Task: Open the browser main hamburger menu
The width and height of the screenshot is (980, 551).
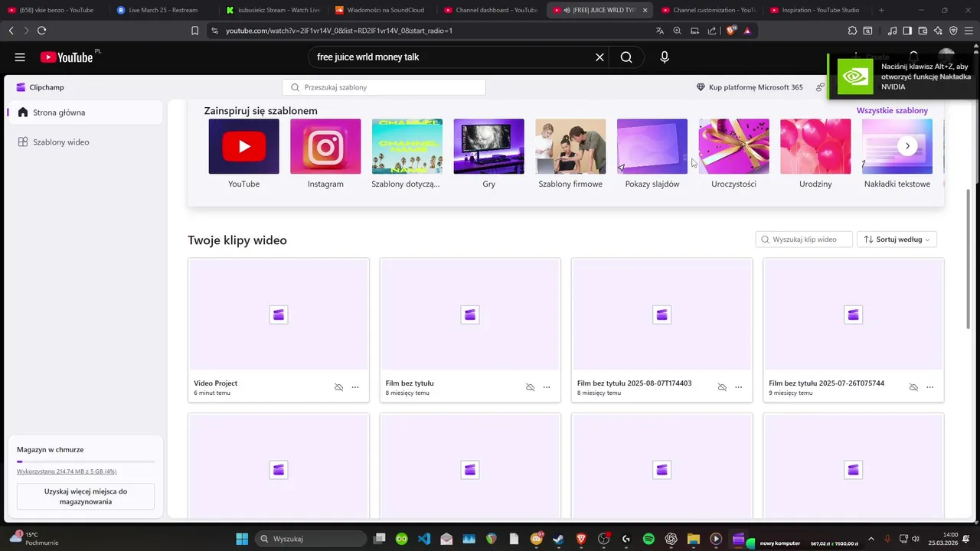Action: [969, 31]
